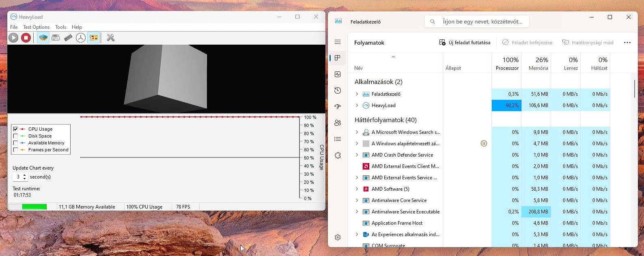Viewport: 644px width, 256px height.
Task: Open the Test Options menu
Action: pyautogui.click(x=36, y=27)
